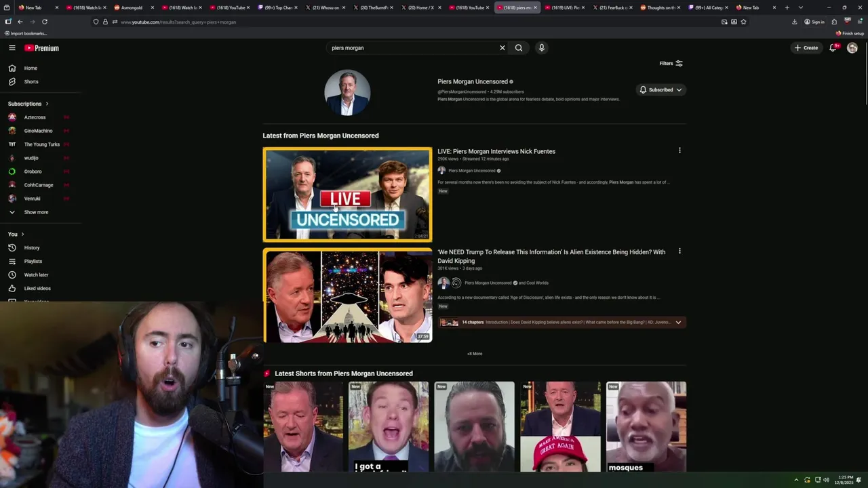Screen dimensions: 868x488
Task: Click Finish setup in the browser bar
Action: pyautogui.click(x=850, y=33)
